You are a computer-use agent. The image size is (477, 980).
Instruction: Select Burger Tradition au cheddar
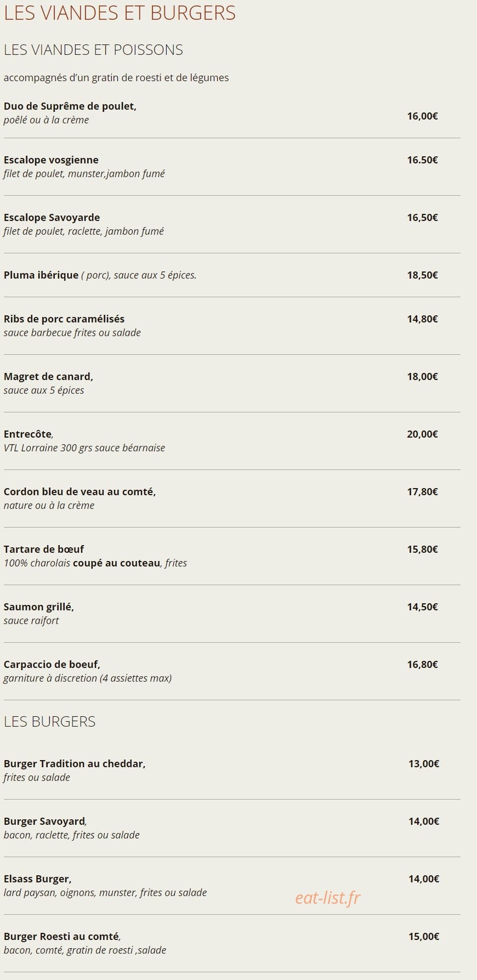pos(75,764)
